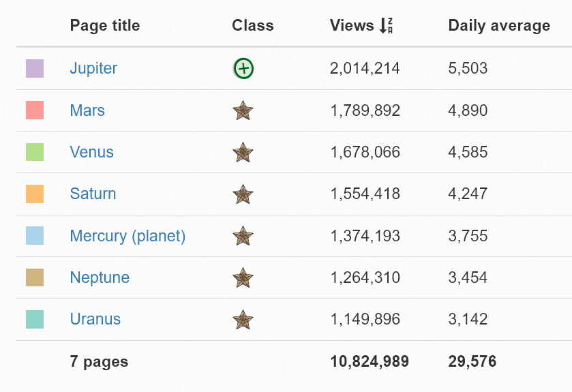The height and width of the screenshot is (392, 572).
Task: Open the Uranus page link
Action: (x=95, y=319)
